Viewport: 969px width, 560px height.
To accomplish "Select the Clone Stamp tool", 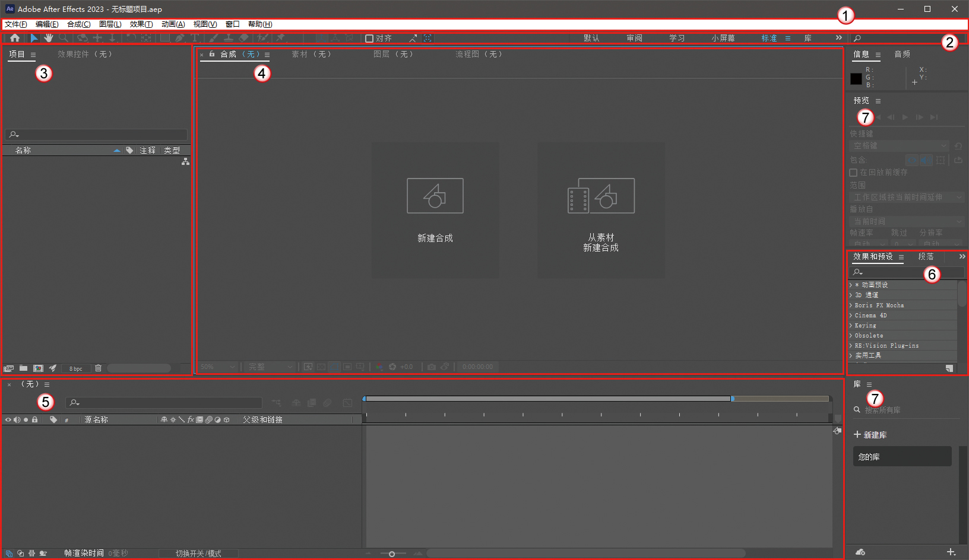I will click(x=228, y=38).
